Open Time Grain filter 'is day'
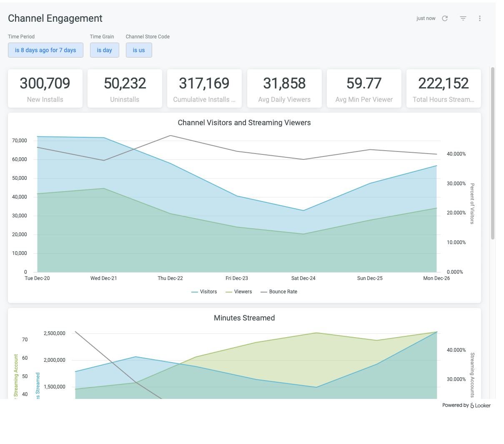The width and height of the screenshot is (504, 444). (104, 50)
